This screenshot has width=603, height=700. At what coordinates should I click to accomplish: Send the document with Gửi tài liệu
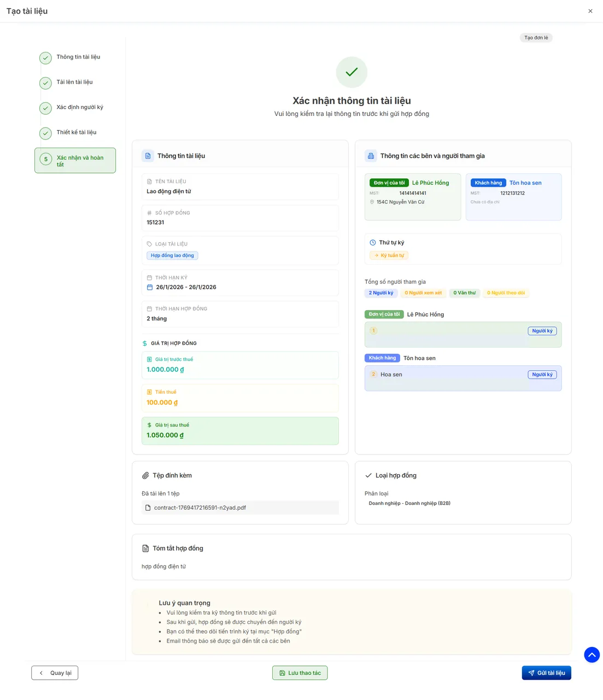click(x=546, y=673)
